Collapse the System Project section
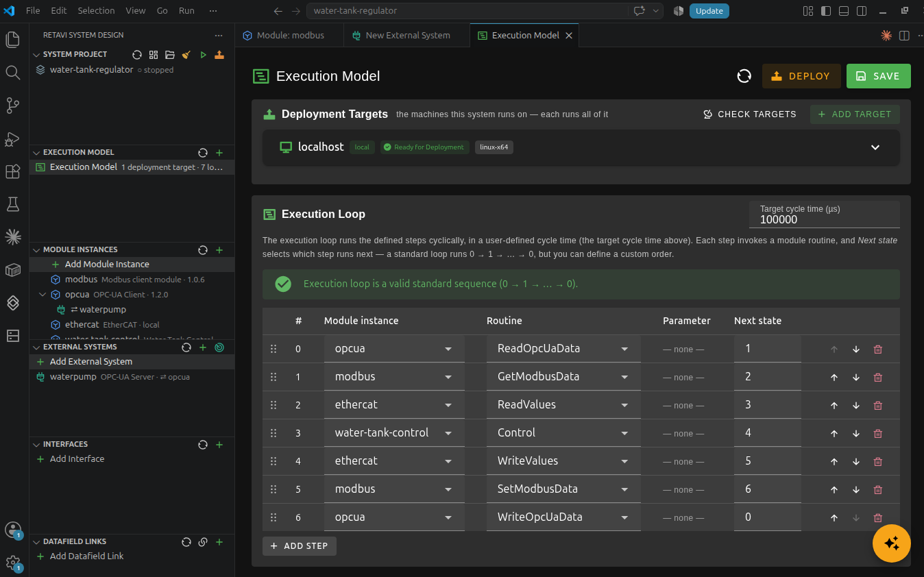The height and width of the screenshot is (577, 924). coord(37,55)
